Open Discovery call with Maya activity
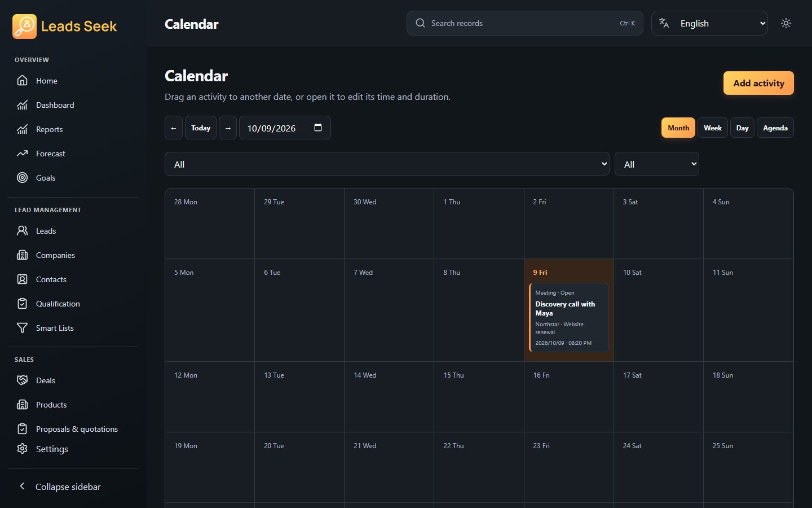This screenshot has height=508, width=812. 569,317
